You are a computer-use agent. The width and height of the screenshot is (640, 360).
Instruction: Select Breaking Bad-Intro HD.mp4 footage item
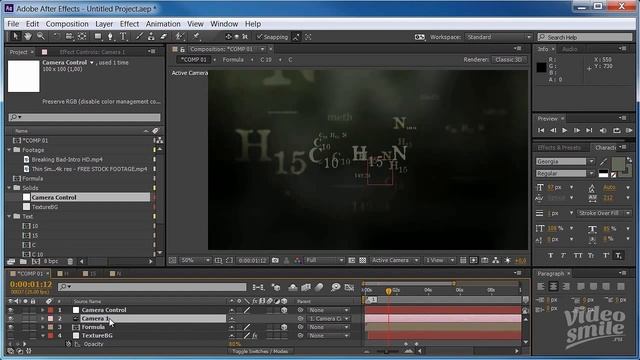click(x=67, y=159)
